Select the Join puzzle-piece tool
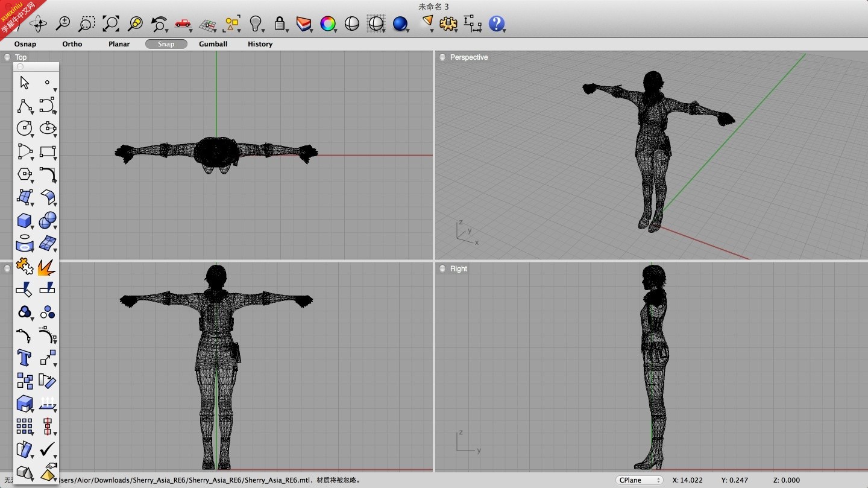 click(24, 267)
